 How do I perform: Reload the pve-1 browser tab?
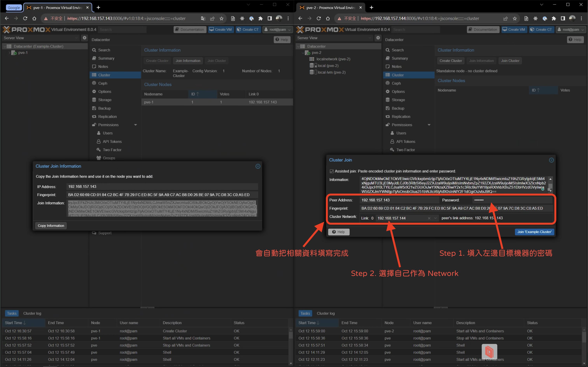coord(25,18)
